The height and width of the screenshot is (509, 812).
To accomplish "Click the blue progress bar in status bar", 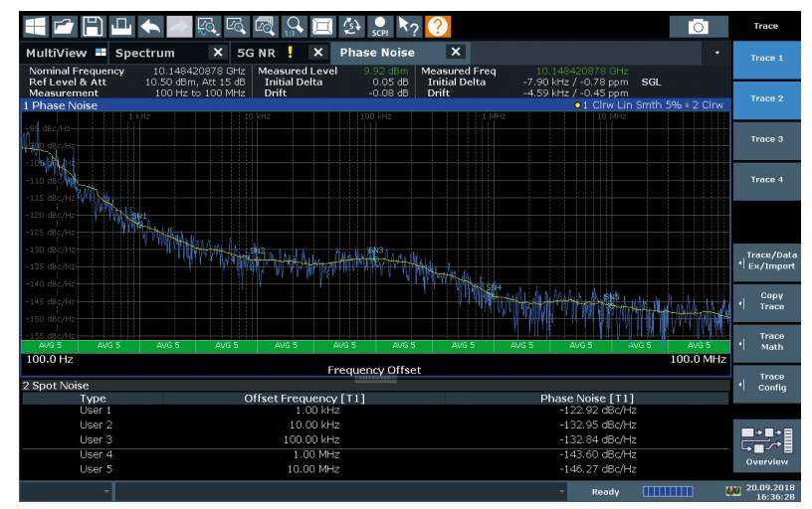I will (668, 491).
